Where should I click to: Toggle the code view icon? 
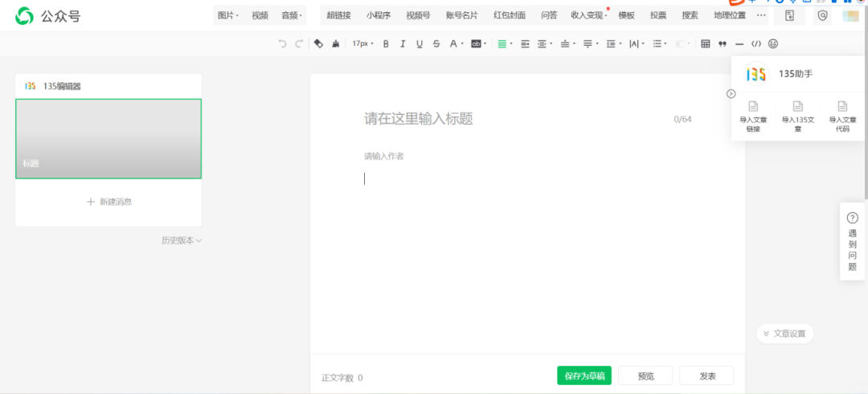pos(756,44)
